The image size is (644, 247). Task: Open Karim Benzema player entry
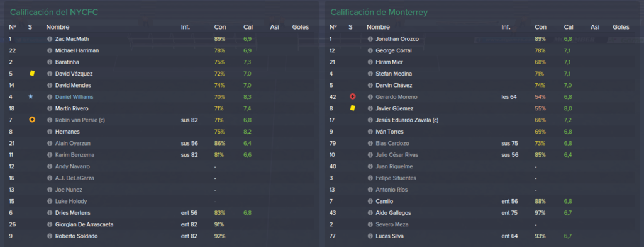tap(72, 155)
